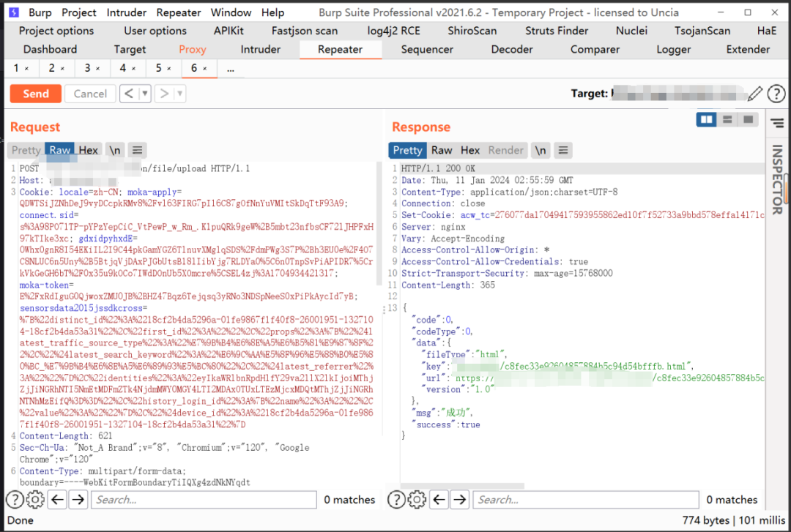Switch to the Dashboard tab
Viewport: 791px width, 532px height.
point(50,50)
